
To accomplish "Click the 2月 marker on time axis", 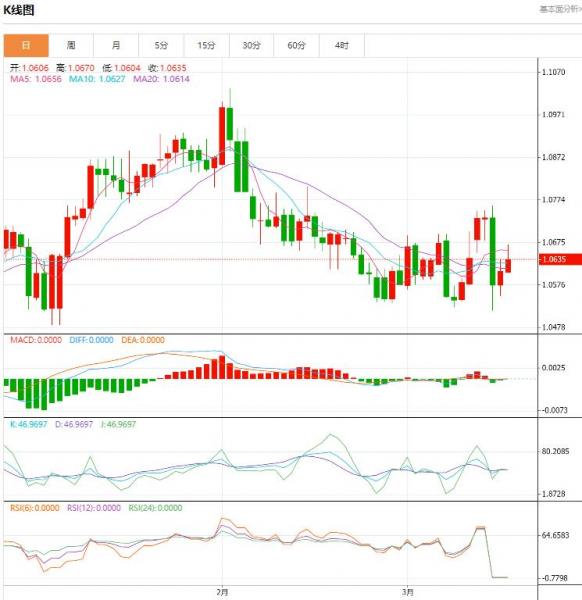I will [x=222, y=592].
